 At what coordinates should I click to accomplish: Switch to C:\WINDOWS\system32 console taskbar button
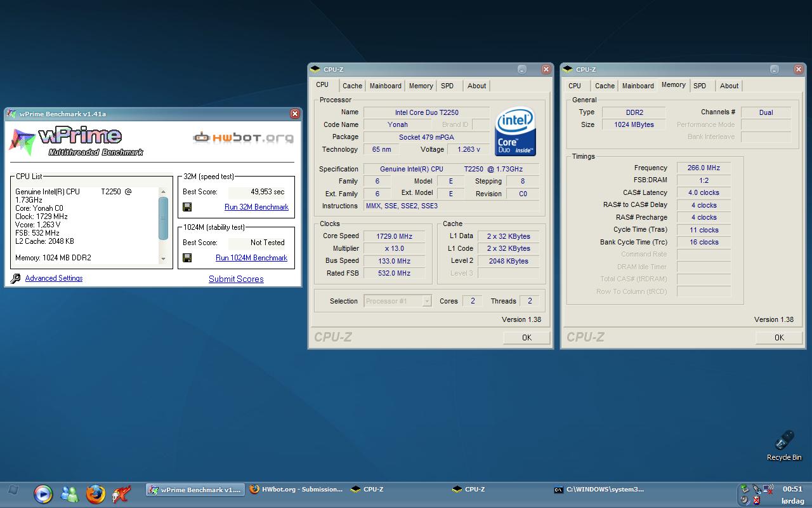pyautogui.click(x=601, y=490)
